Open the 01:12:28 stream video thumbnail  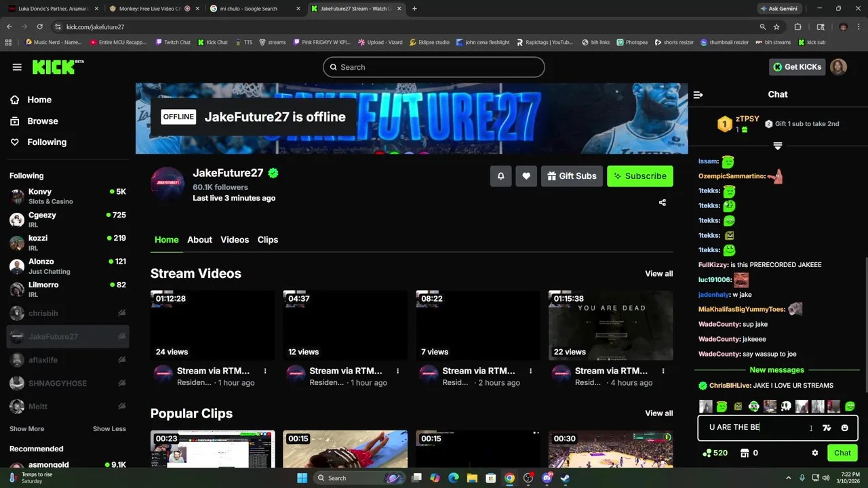coord(213,325)
